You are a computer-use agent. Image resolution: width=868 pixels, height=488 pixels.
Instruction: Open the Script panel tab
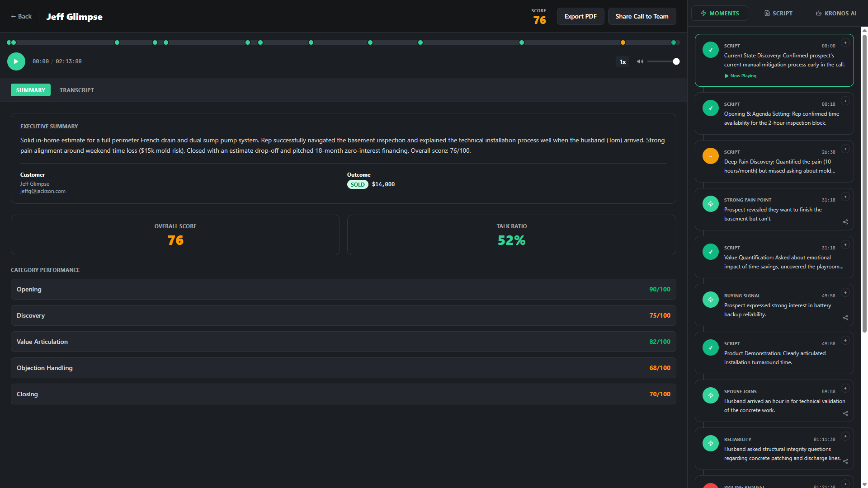click(x=778, y=13)
